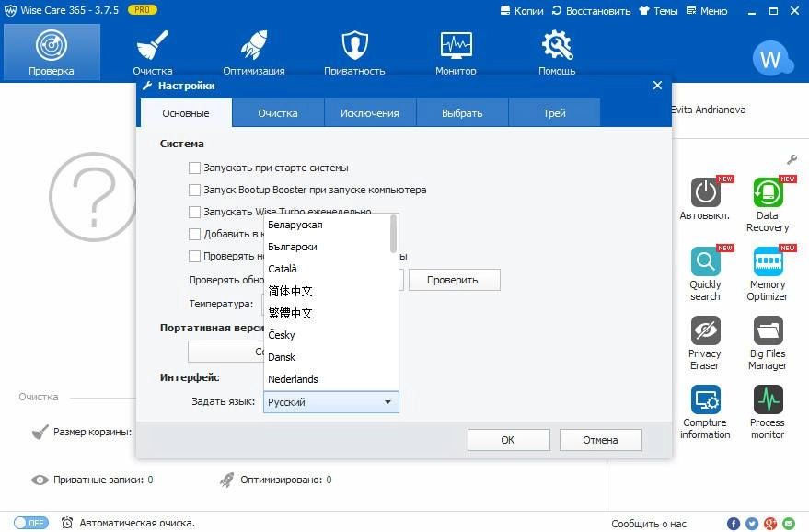Click the wrench icon above utilities
The width and height of the screenshot is (809, 532).
[x=792, y=159]
